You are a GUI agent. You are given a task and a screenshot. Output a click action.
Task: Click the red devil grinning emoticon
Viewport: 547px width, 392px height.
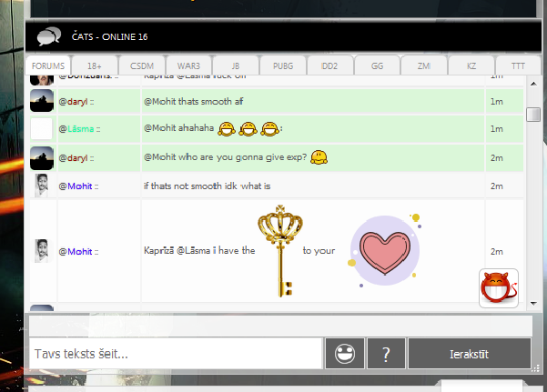click(498, 288)
